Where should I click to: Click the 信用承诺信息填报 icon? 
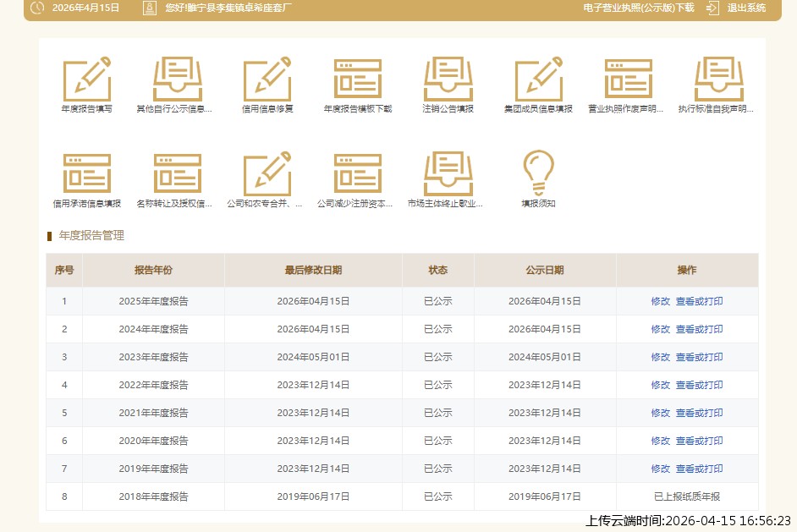pos(86,174)
